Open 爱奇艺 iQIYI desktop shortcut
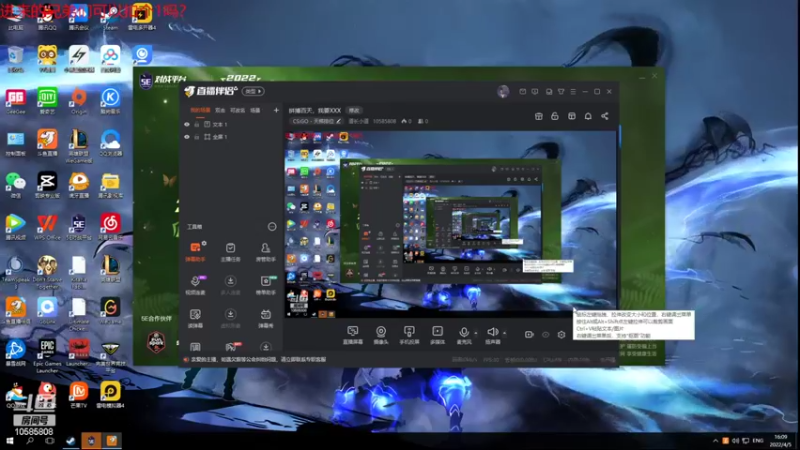The image size is (800, 450). pos(47,101)
